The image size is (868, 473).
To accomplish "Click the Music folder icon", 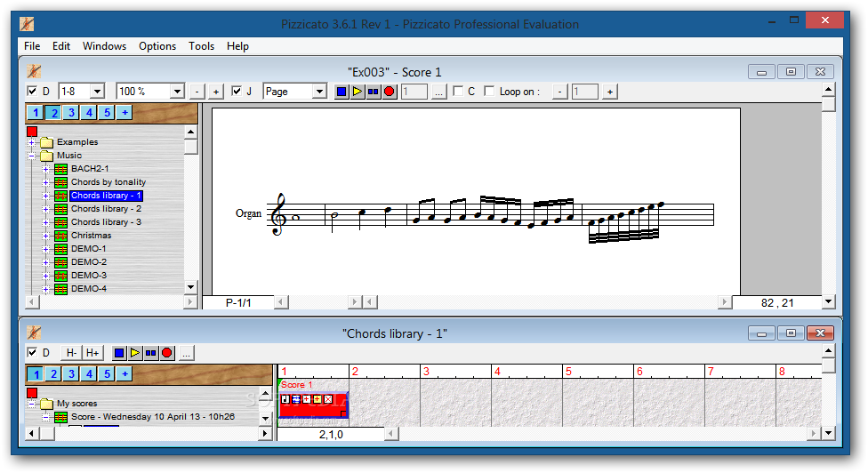I will point(46,156).
